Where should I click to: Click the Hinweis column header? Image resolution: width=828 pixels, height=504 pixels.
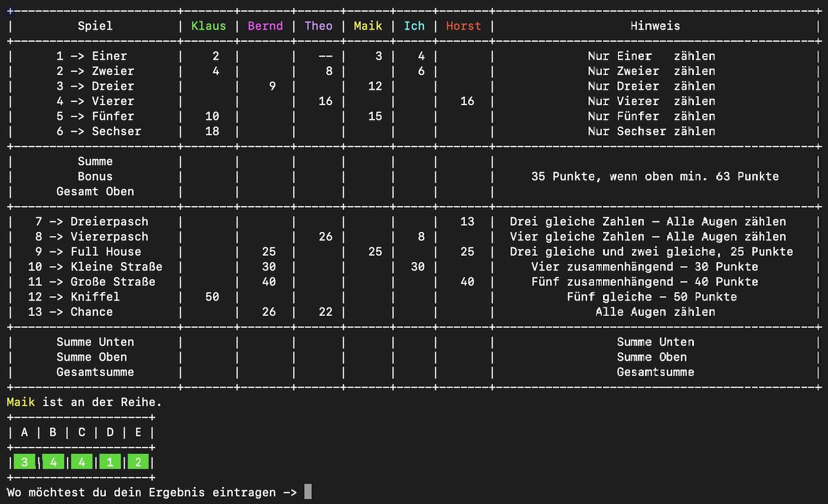pyautogui.click(x=655, y=26)
